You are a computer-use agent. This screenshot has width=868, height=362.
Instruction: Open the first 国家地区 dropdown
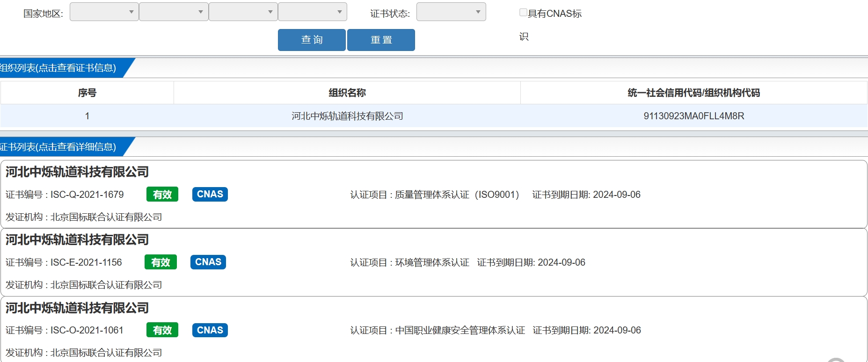pyautogui.click(x=104, y=12)
